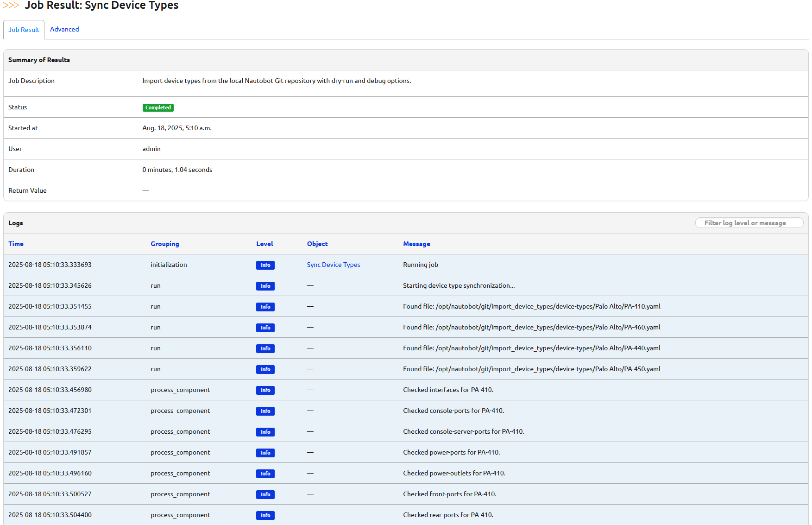Sort logs by Message column header

pyautogui.click(x=416, y=244)
